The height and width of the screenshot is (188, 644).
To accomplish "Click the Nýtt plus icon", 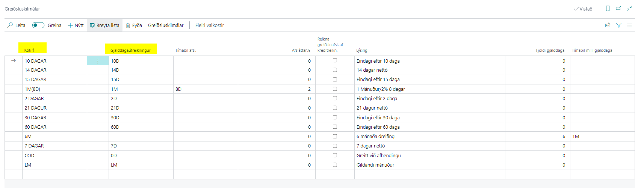I will coord(70,25).
